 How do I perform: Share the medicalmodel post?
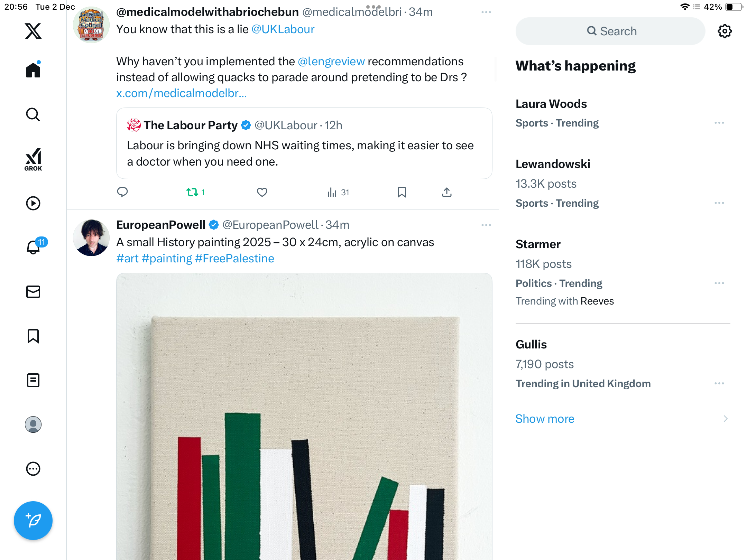point(447,192)
